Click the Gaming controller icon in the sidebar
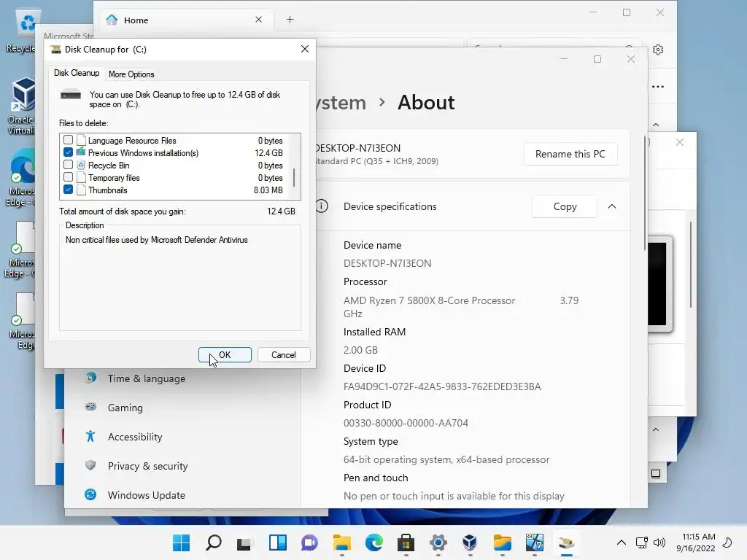The width and height of the screenshot is (747, 560). (x=90, y=407)
